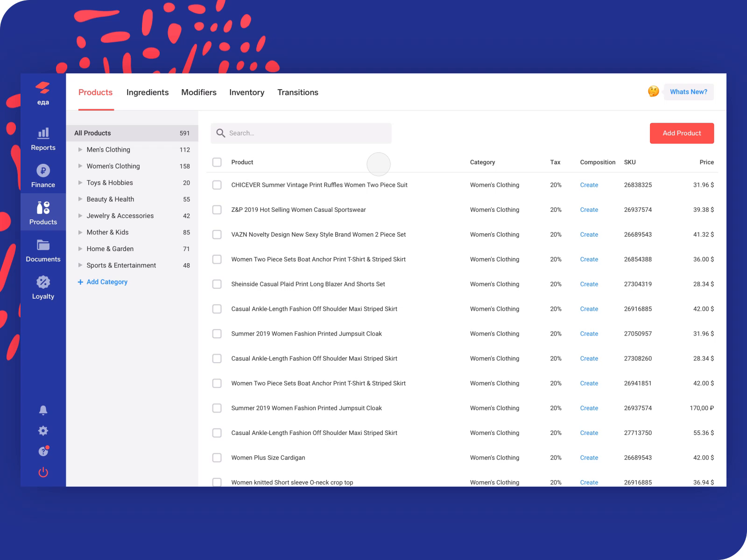
Task: Click Create composition for Z&P 2019 Sportswear
Action: click(589, 210)
